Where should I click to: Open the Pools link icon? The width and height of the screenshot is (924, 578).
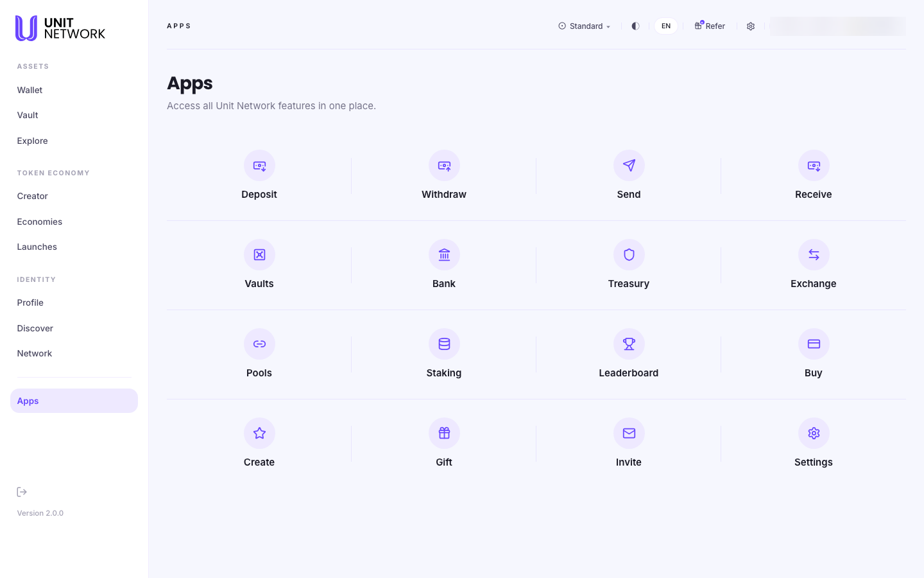259,344
